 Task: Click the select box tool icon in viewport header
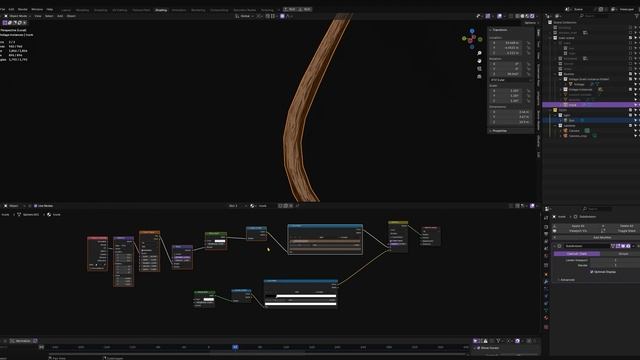[x=5, y=23]
